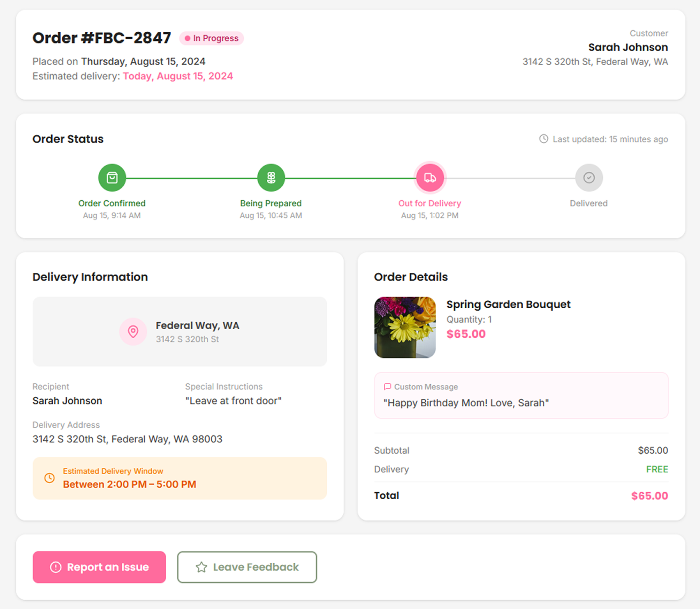
Task: Click the In Progress status badge
Action: click(211, 38)
